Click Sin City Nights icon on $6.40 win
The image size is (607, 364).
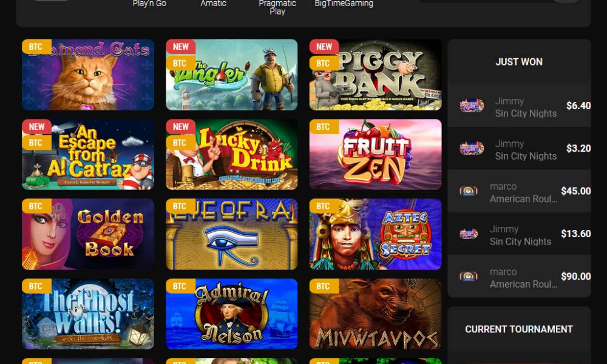[x=472, y=106]
